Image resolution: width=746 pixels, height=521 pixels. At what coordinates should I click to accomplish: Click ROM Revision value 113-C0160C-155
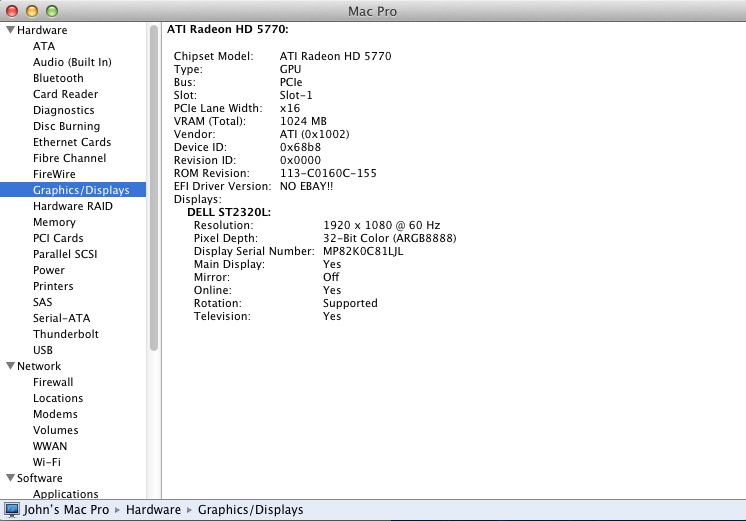point(328,173)
